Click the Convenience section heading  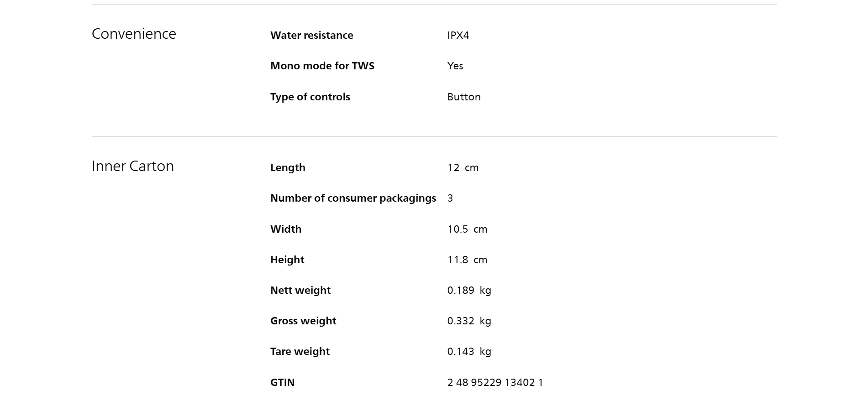point(134,34)
